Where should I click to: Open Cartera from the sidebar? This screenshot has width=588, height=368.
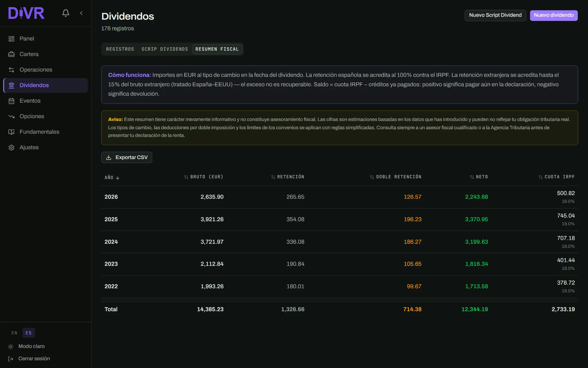tap(46, 54)
